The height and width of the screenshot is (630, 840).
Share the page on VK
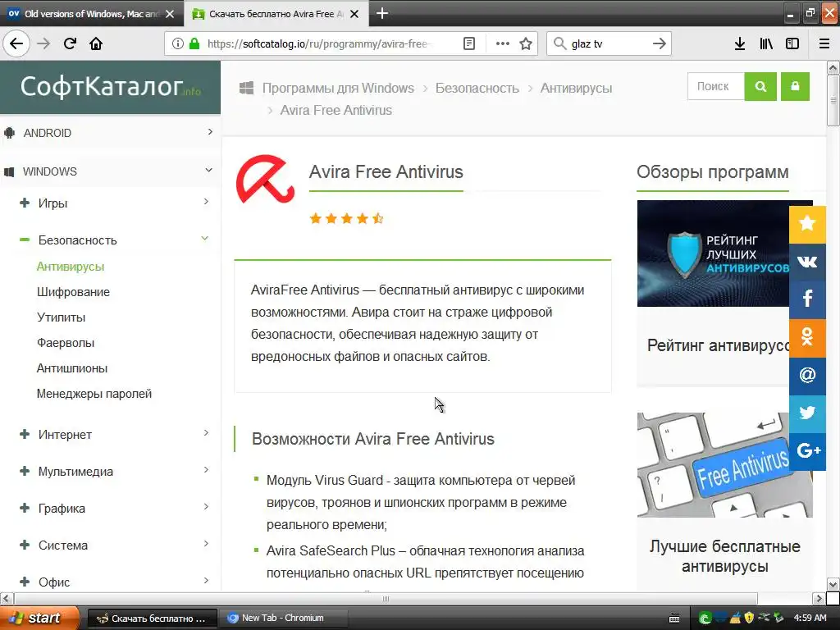807,262
